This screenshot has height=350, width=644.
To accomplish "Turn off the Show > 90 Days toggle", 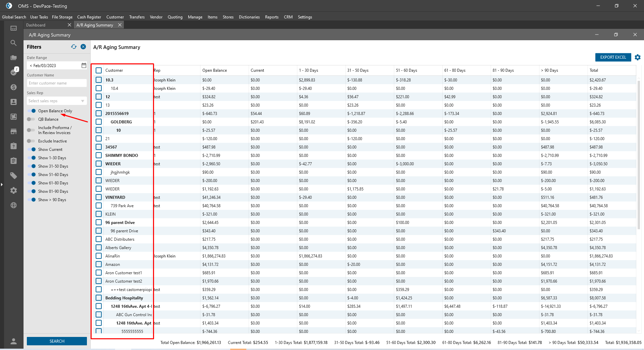I will (x=32, y=200).
